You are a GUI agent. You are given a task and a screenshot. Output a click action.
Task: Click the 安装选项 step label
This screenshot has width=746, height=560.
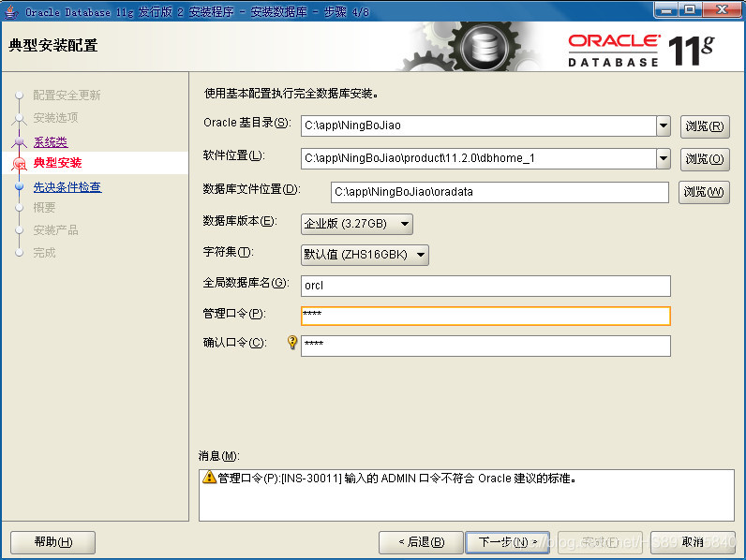pos(55,117)
